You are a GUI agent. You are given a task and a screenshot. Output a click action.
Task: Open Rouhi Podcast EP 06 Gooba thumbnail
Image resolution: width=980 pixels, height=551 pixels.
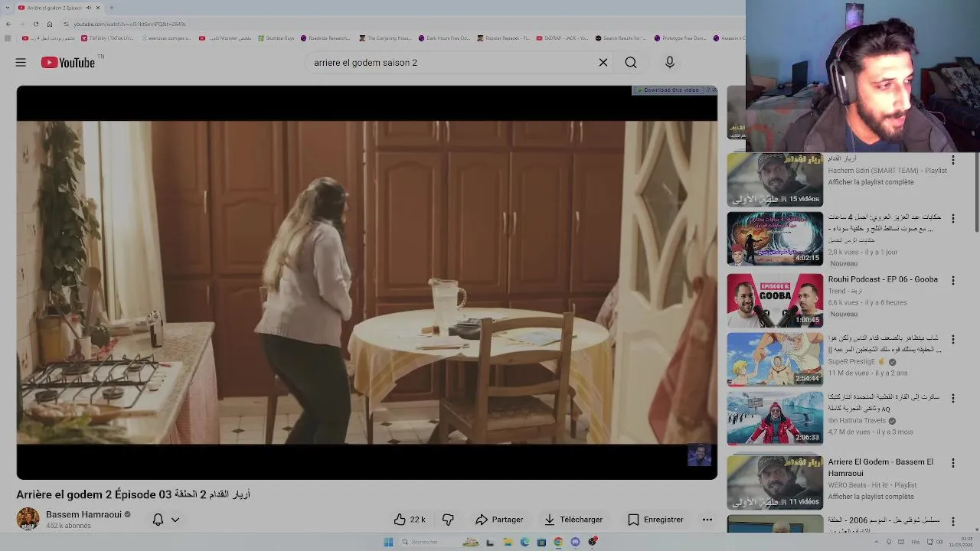pyautogui.click(x=775, y=301)
